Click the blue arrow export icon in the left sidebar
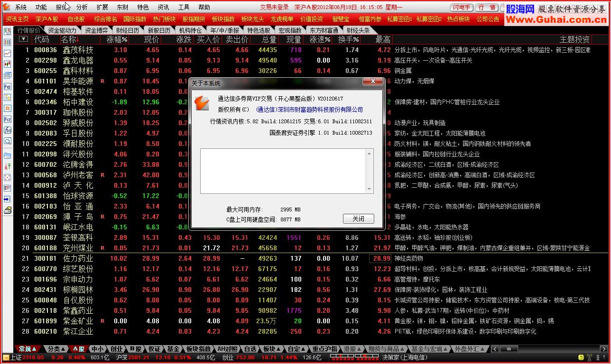Viewport: 611px width, 364px height. coord(7,199)
